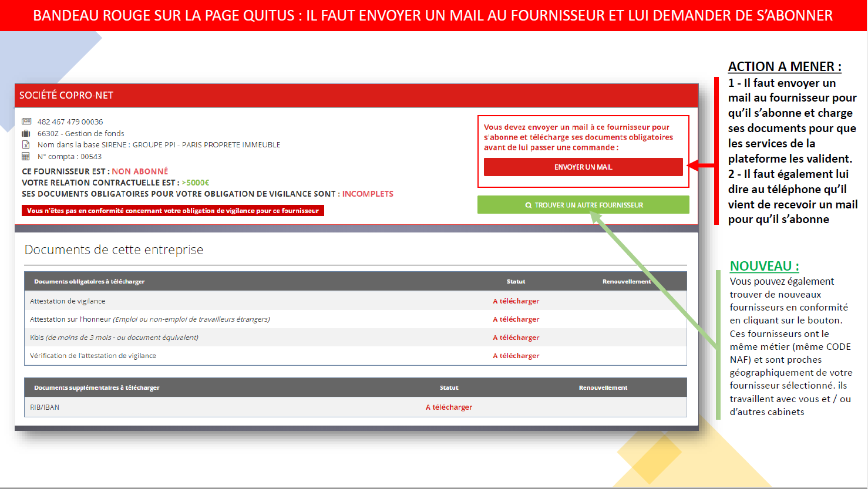Select the SOCIÉTÉ COPRO-NET header title

(66, 95)
